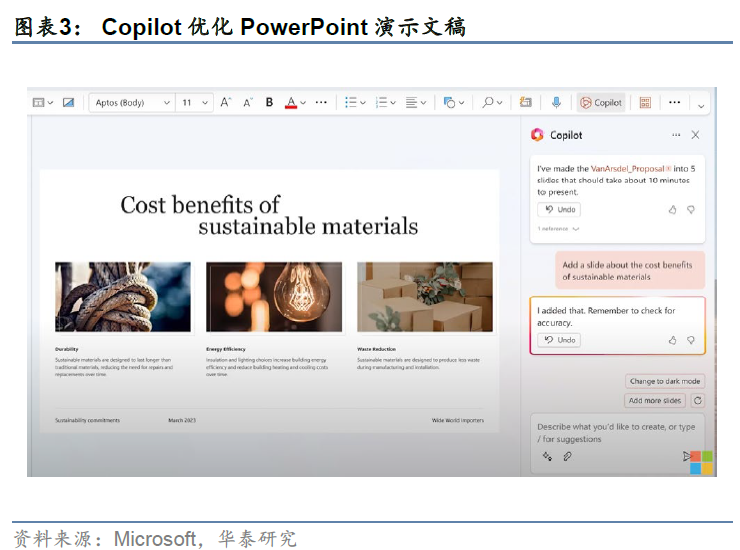Click the Designer icon in the toolbar
The width and height of the screenshot is (740, 550).
[526, 102]
